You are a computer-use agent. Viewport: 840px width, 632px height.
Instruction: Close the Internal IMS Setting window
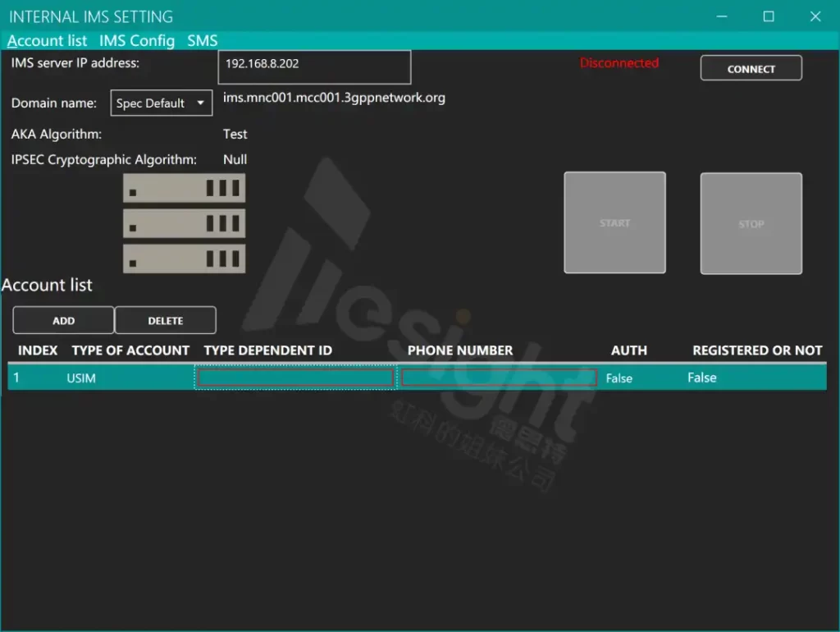(815, 16)
